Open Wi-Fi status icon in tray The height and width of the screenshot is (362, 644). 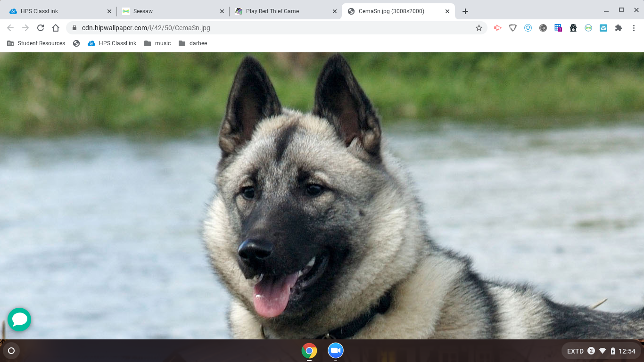pyautogui.click(x=603, y=351)
